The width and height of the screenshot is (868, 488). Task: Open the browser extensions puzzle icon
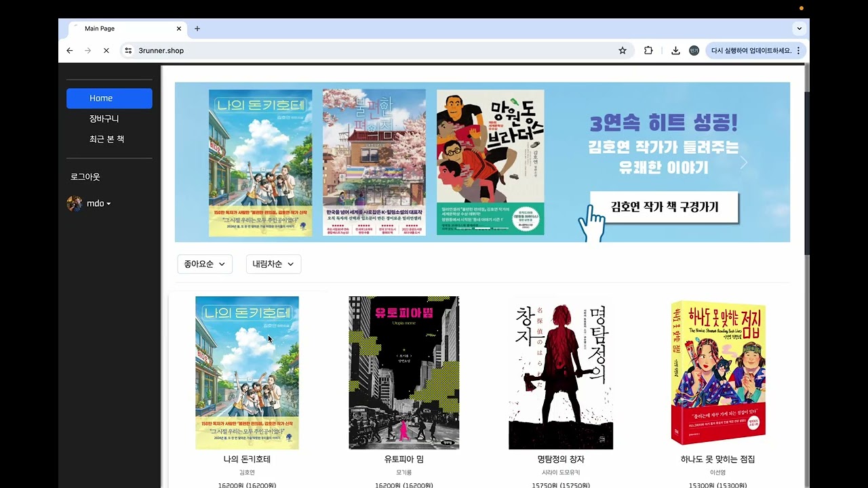[648, 51]
